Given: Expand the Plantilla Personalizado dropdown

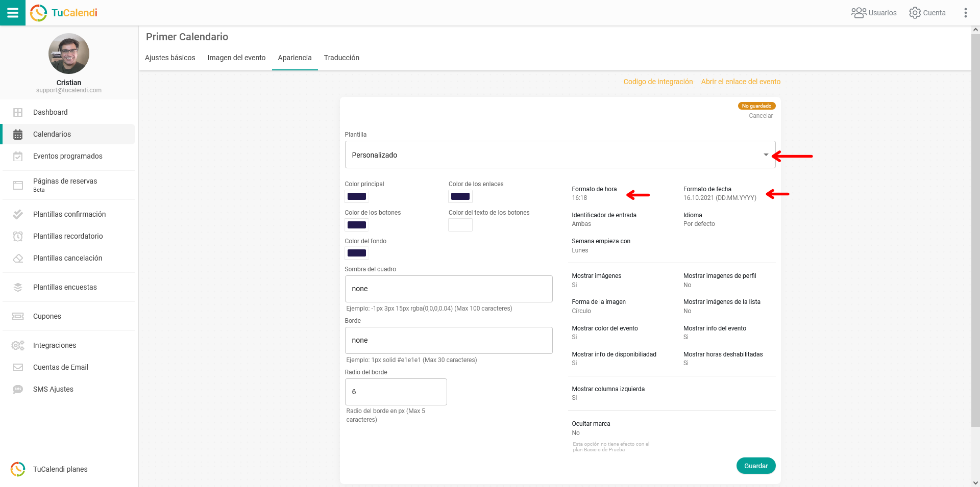Looking at the screenshot, I should 560,155.
